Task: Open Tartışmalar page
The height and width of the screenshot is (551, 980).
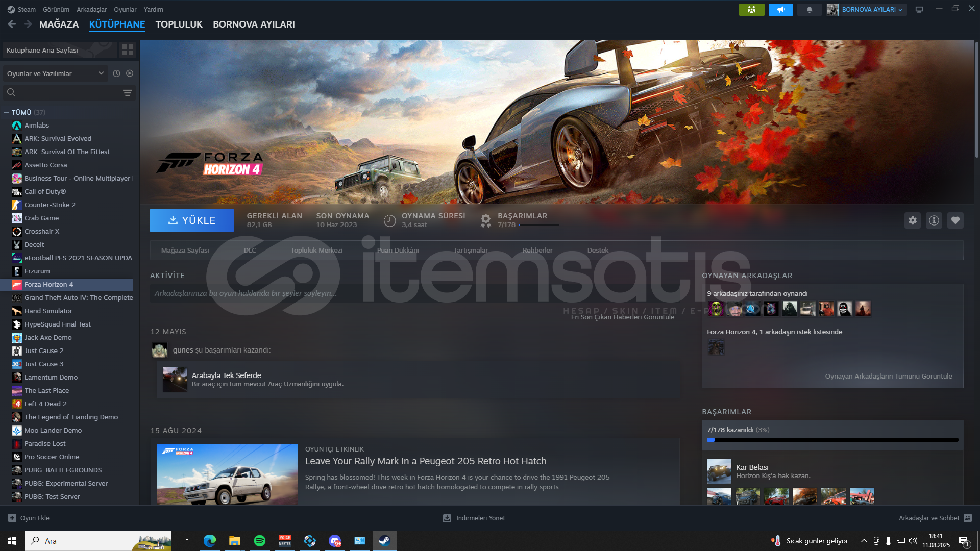Action: (x=471, y=251)
